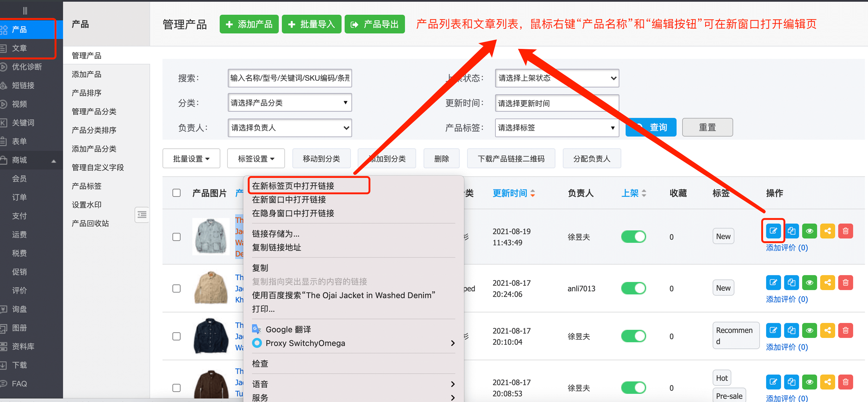Click 添加评价 (0) link in first row
This screenshot has height=402, width=868.
786,248
